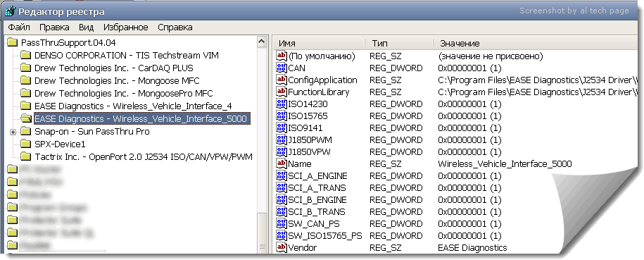This screenshot has width=644, height=260.
Task: Select the DWORD icon of J1850PWM value
Action: 282,140
